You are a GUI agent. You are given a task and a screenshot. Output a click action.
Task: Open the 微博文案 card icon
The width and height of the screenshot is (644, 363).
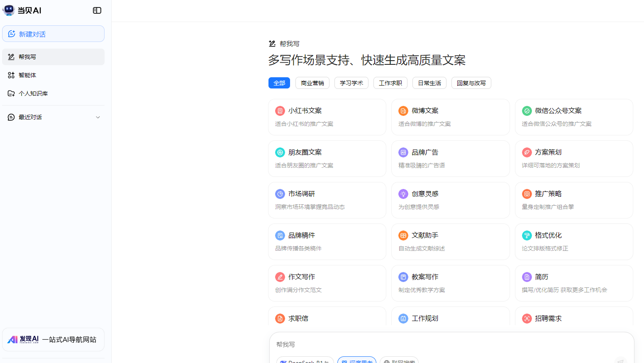click(x=403, y=111)
